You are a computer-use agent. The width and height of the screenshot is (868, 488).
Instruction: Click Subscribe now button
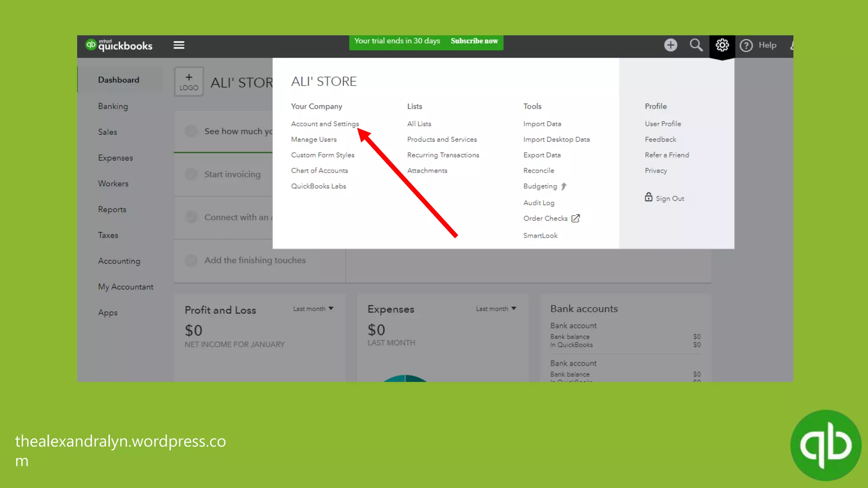pos(474,41)
